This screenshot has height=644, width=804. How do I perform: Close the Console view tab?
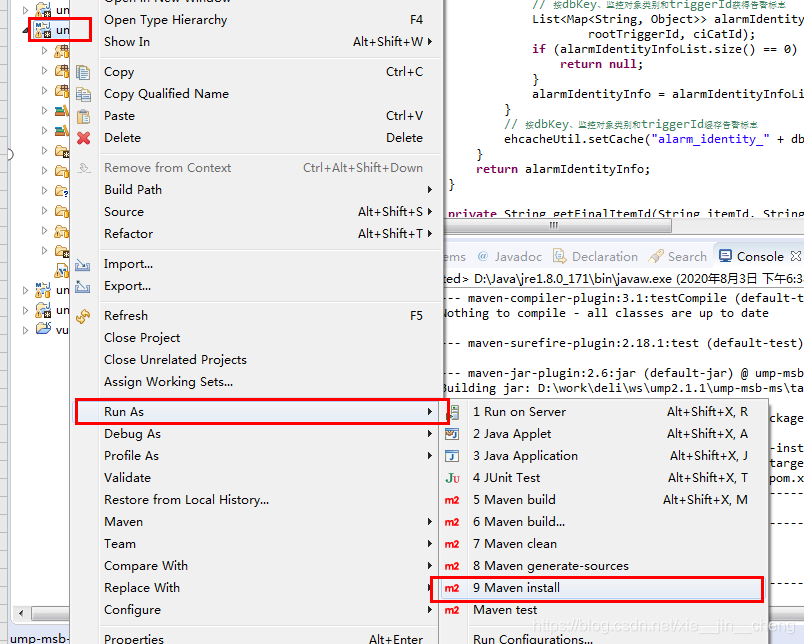click(795, 255)
